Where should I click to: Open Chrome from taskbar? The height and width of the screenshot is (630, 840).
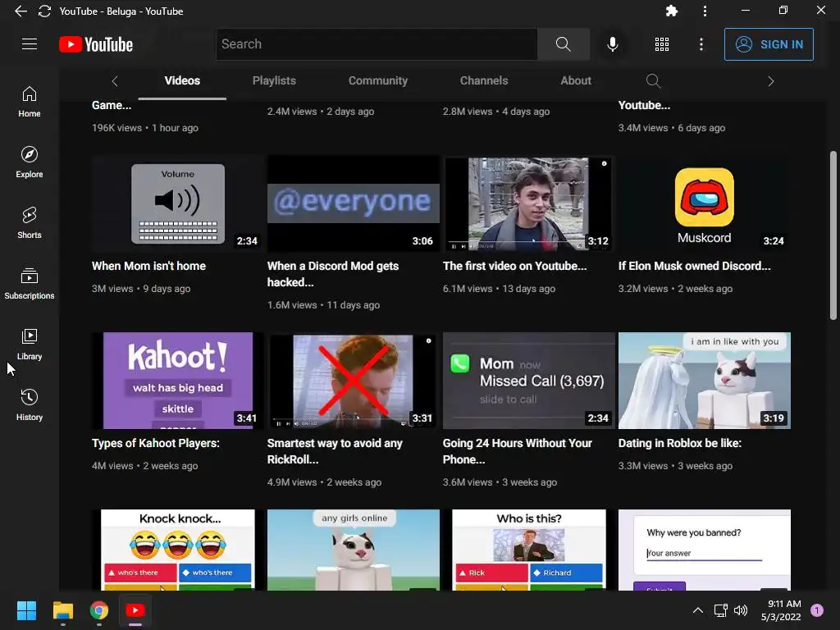pos(99,610)
